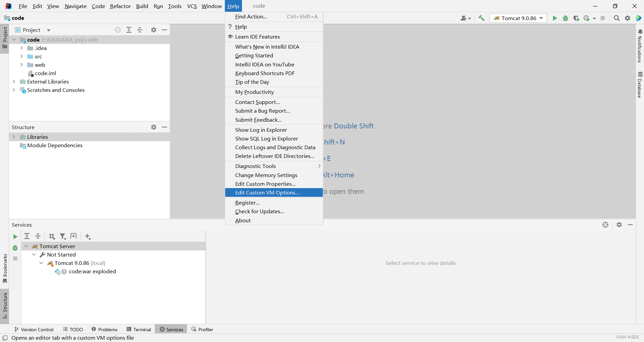Hide Services panel with minus icon
The height and width of the screenshot is (342, 644).
[630, 225]
